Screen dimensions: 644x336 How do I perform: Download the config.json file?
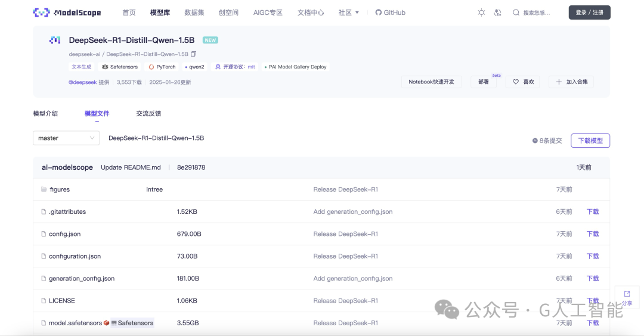593,234
